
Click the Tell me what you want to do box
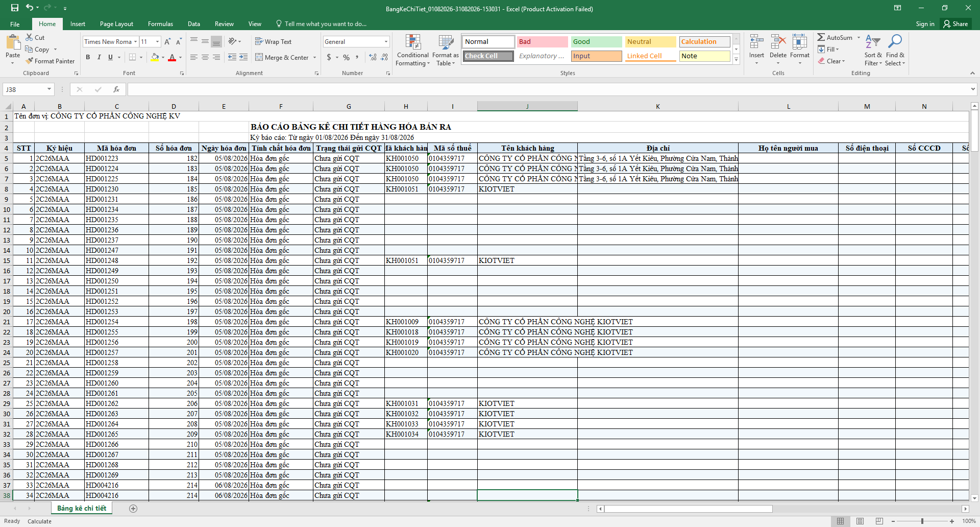pyautogui.click(x=321, y=24)
